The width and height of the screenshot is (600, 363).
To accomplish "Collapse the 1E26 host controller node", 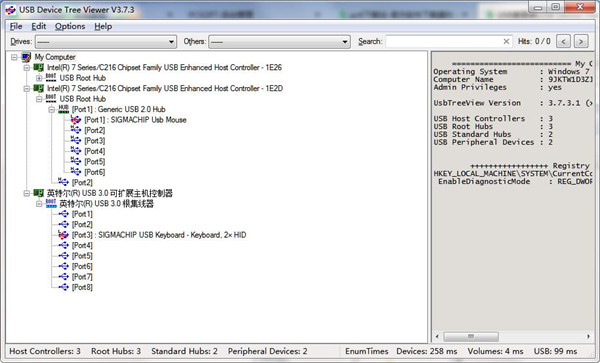I will (26, 68).
